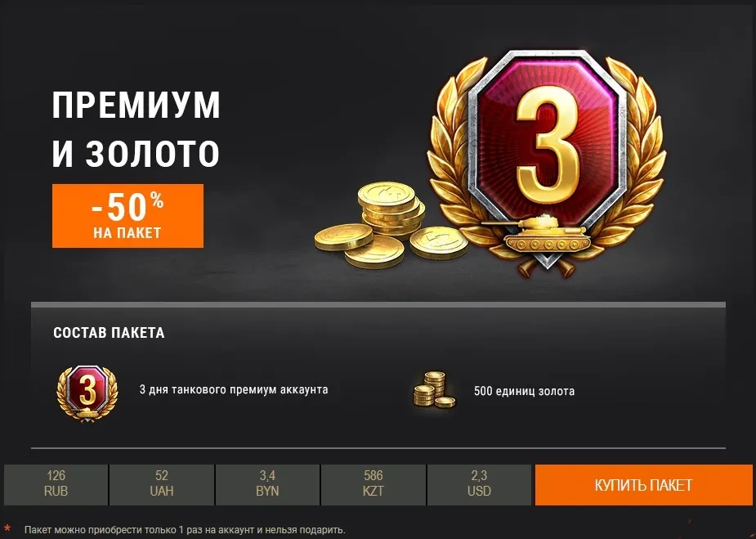This screenshot has height=539, width=756.
Task: Click the large premium badge with number 3
Action: (548, 162)
